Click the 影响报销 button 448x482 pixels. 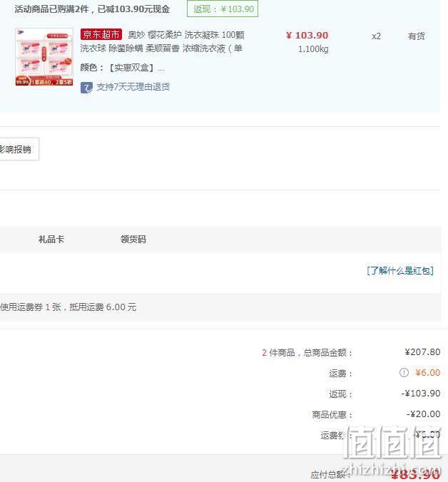pos(19,150)
